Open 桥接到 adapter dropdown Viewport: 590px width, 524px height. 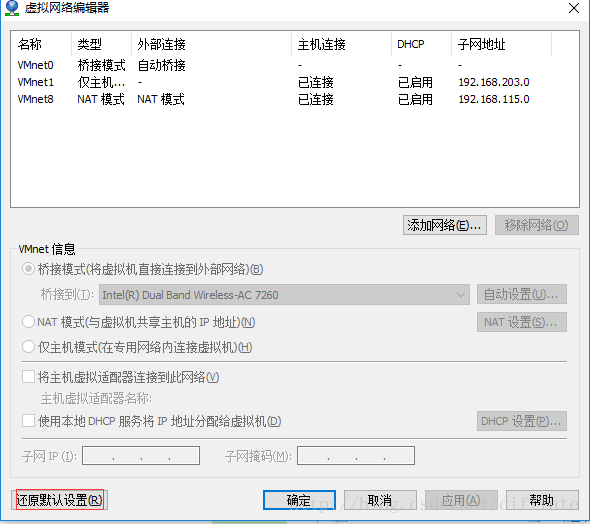[284, 295]
